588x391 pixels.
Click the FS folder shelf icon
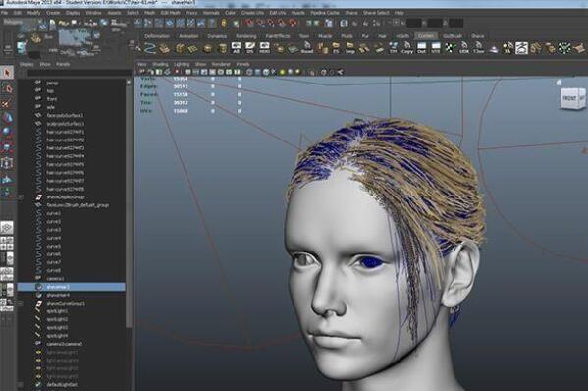(336, 48)
